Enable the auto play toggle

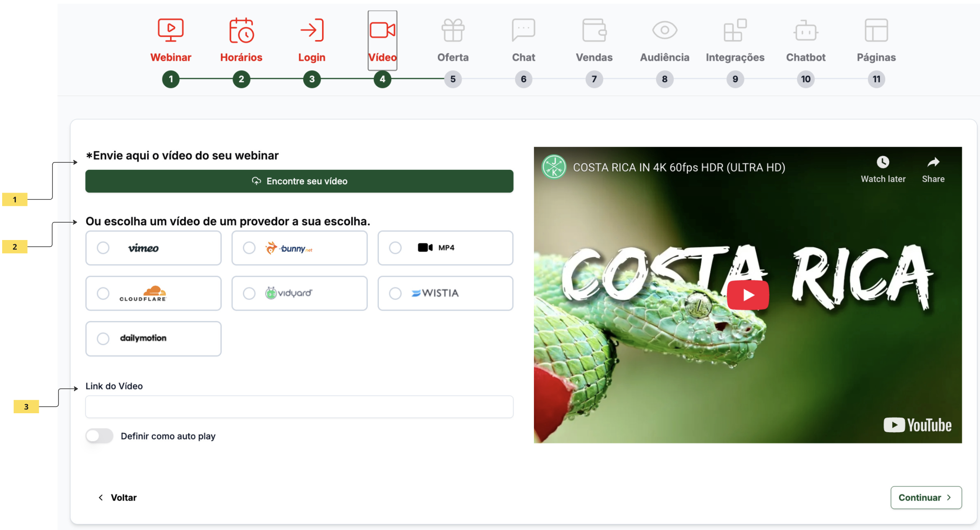[99, 436]
